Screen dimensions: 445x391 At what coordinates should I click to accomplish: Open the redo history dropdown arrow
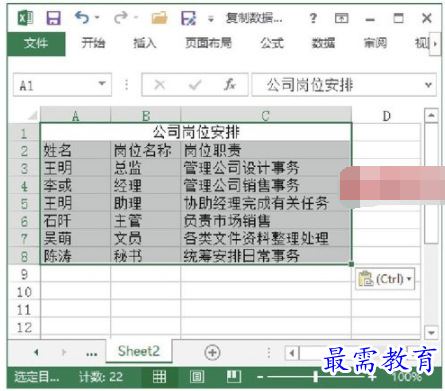tap(136, 17)
